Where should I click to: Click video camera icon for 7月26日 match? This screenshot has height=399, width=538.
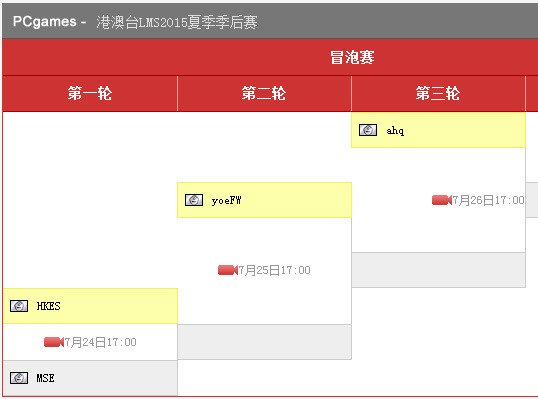tap(442, 200)
